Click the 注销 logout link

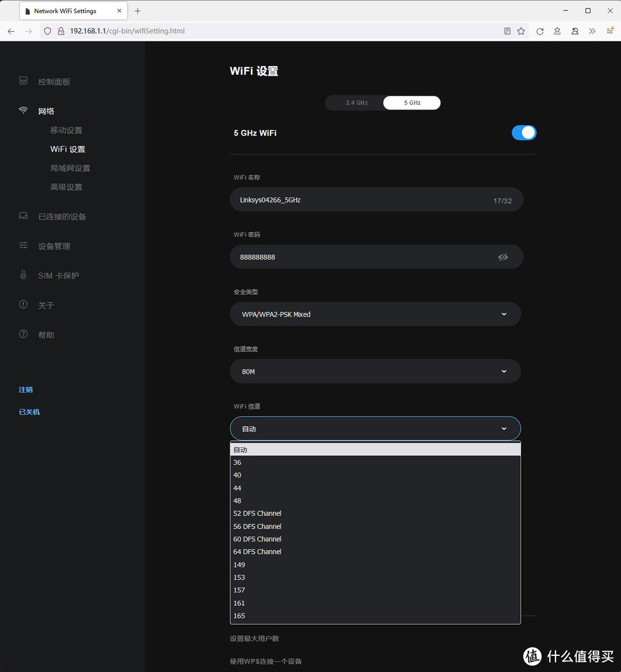26,390
